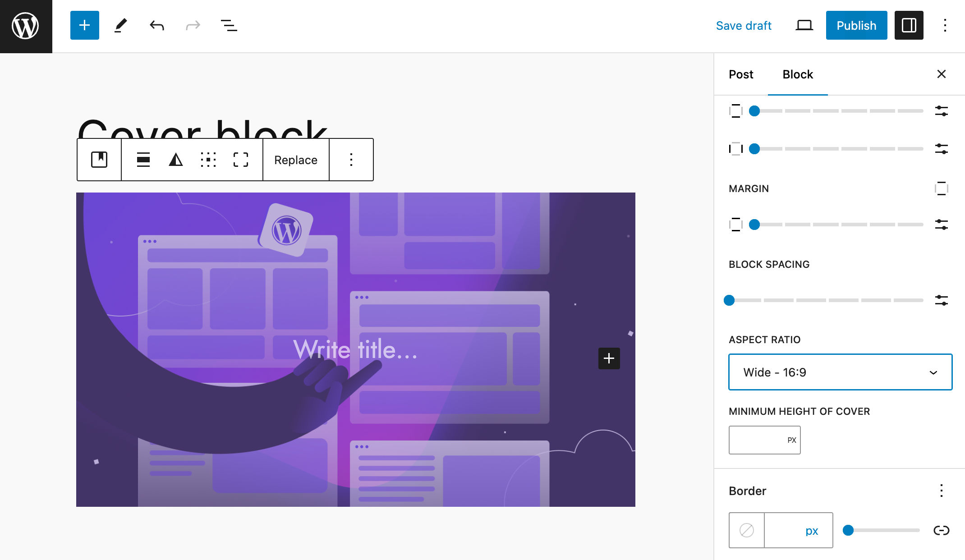
Task: Switch to the Post settings tab
Action: point(741,74)
